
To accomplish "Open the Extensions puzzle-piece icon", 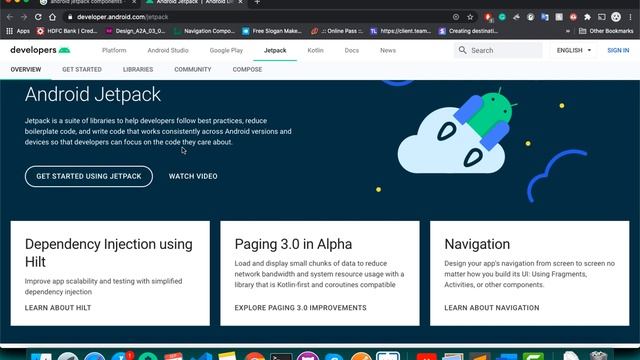I will pos(587,17).
